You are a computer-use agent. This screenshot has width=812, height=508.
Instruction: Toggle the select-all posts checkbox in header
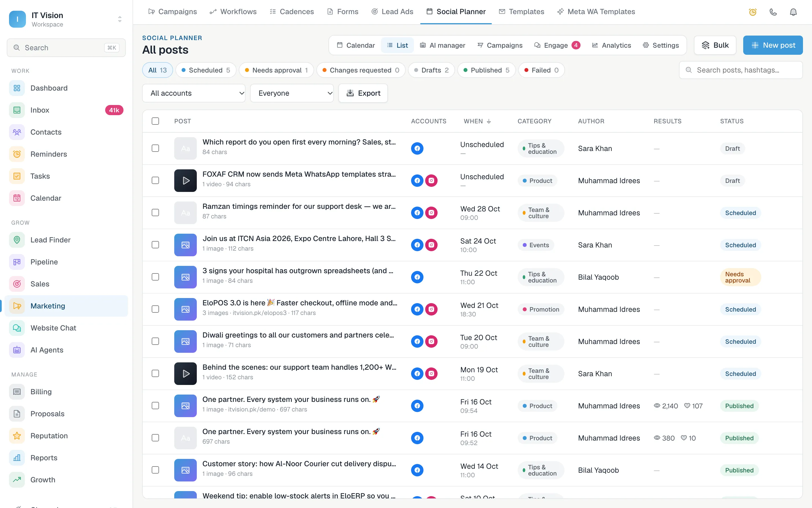point(155,121)
